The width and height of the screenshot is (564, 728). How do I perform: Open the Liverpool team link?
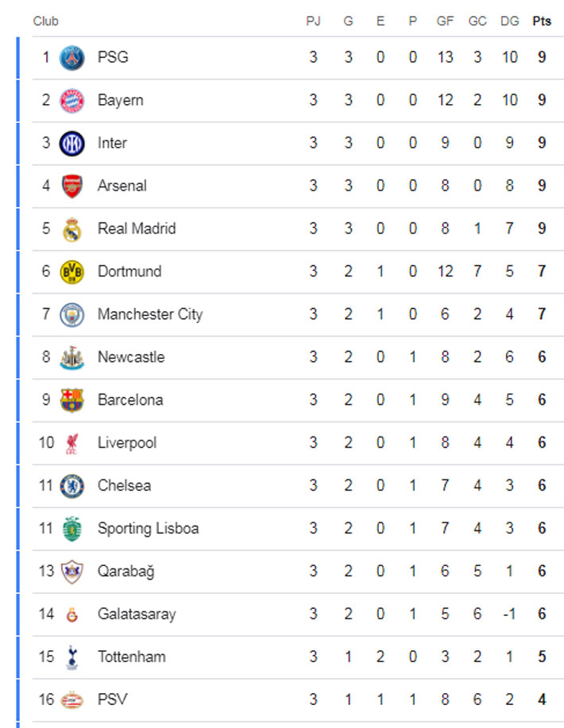(x=126, y=443)
